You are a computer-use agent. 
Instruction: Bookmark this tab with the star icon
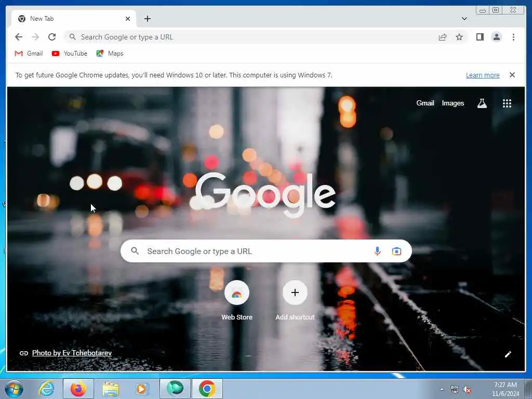click(x=459, y=37)
